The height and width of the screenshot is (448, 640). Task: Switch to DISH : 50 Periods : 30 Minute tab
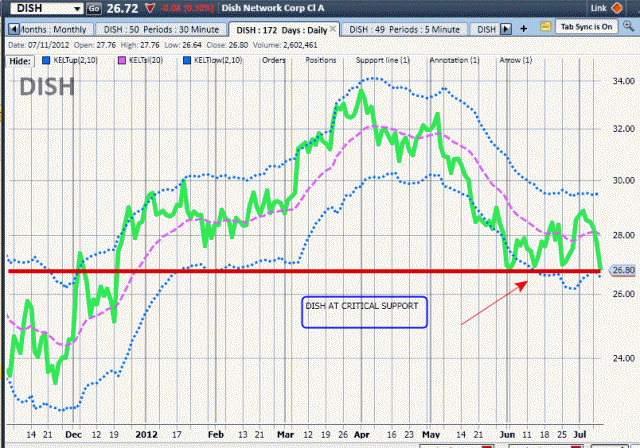pyautogui.click(x=161, y=29)
